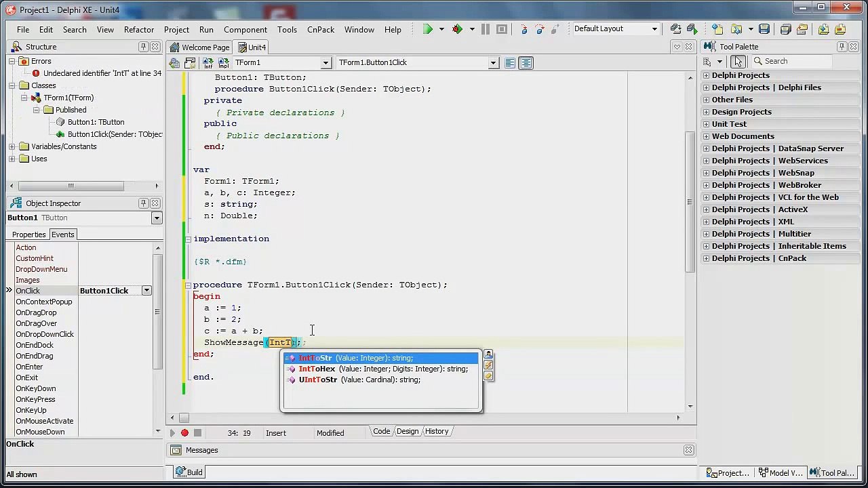The width and height of the screenshot is (868, 488).
Task: Pin the Object Inspector panel
Action: point(143,203)
